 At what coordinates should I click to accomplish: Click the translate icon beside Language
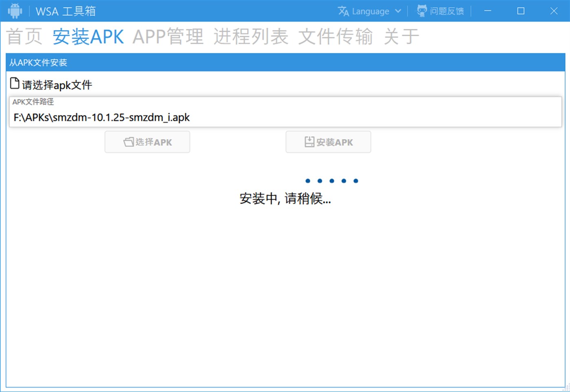343,11
